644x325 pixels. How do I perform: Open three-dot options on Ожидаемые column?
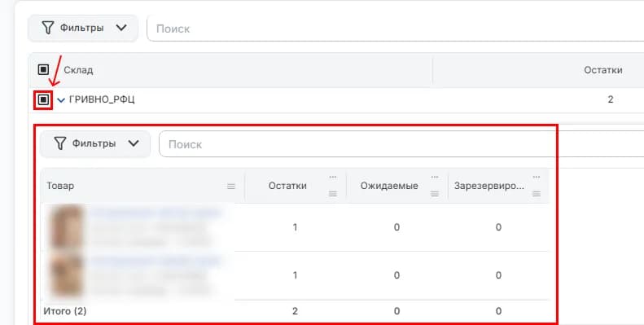click(435, 177)
